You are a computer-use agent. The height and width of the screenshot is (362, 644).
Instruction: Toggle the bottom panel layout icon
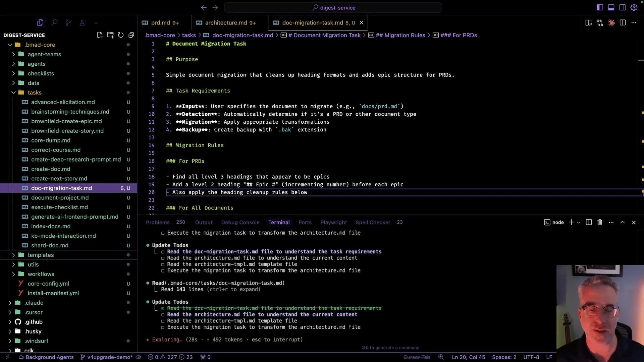coord(611,7)
